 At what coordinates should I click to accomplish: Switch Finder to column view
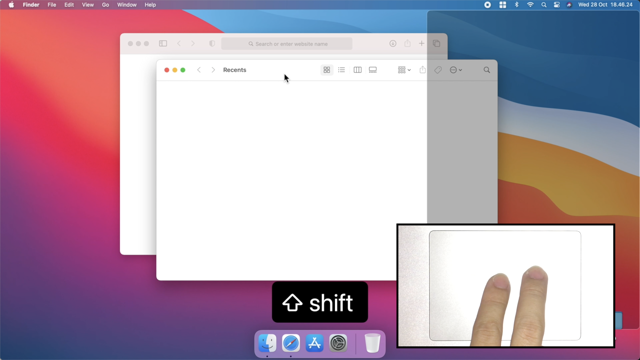pyautogui.click(x=357, y=70)
